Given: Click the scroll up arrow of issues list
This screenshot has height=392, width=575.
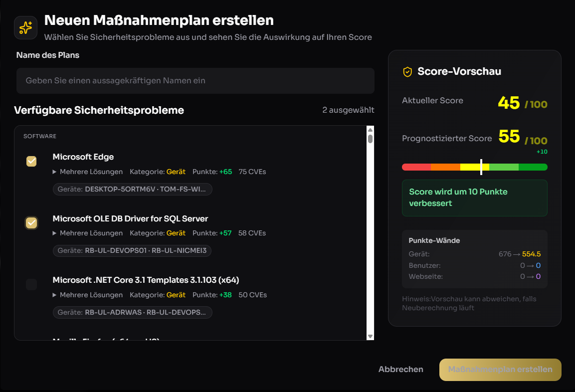Looking at the screenshot, I should tap(371, 130).
